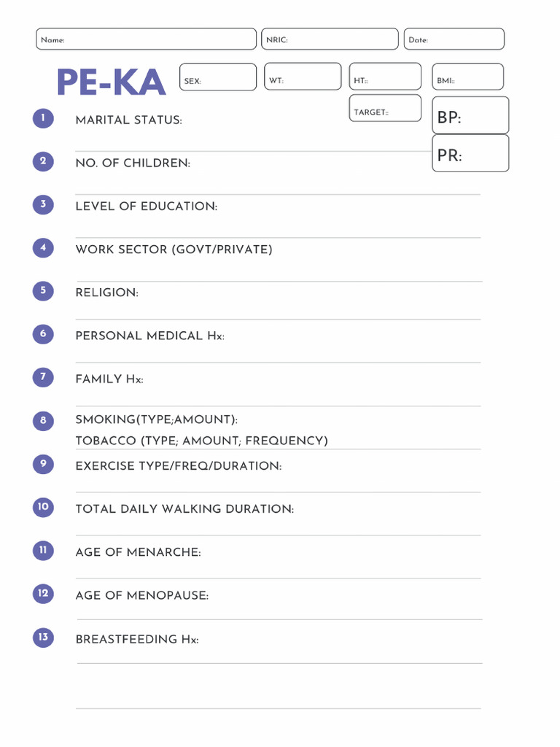
Task: Click the Name input field
Action: coord(146,39)
